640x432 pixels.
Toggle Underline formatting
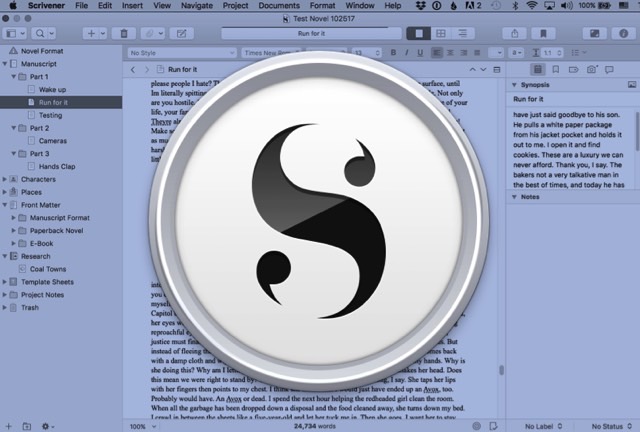420,53
